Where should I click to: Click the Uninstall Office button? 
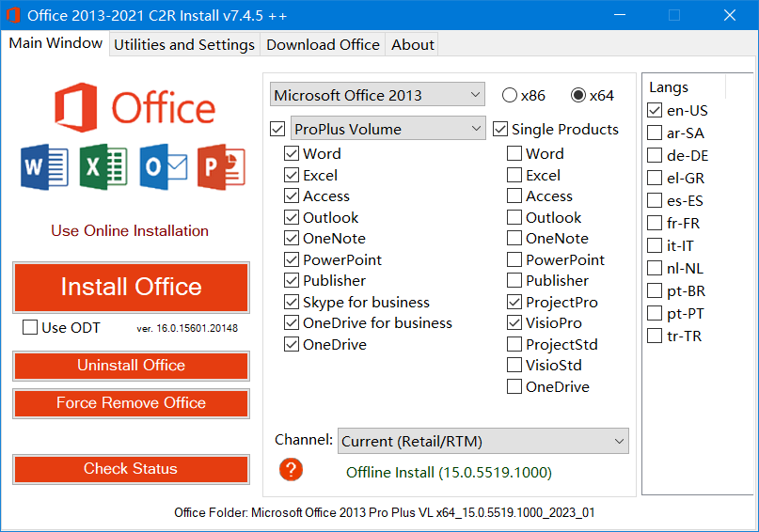(131, 366)
